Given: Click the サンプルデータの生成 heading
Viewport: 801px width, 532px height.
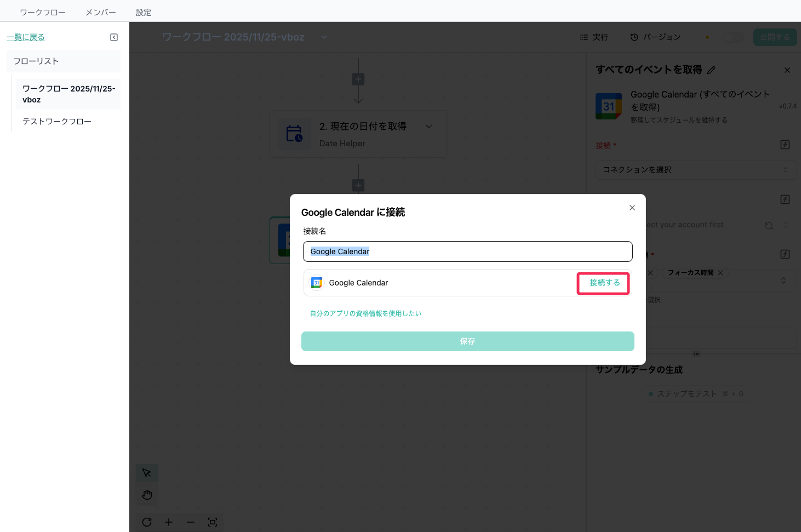Looking at the screenshot, I should [x=639, y=370].
